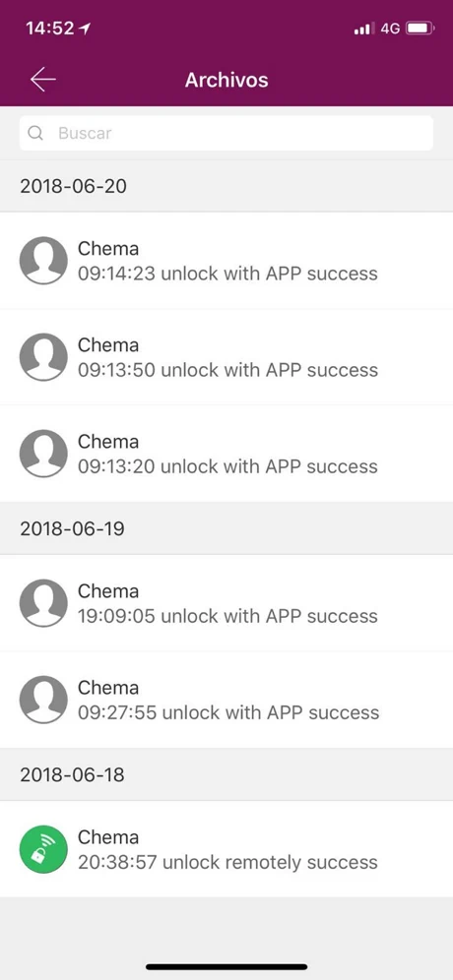Open the 20:38:57 unlock remotely record
This screenshot has height=980, width=453.
(x=226, y=849)
